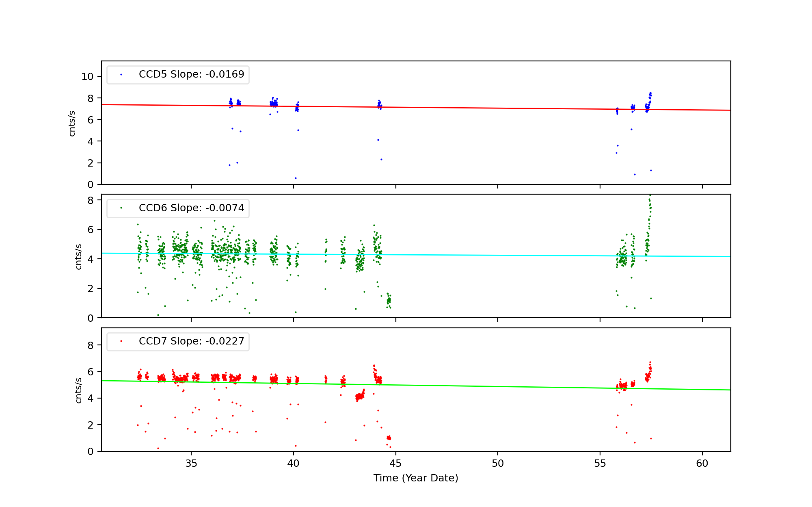Click the CCD6 Slope legend entry
Viewport: 812px width, 507px height.
191,208
